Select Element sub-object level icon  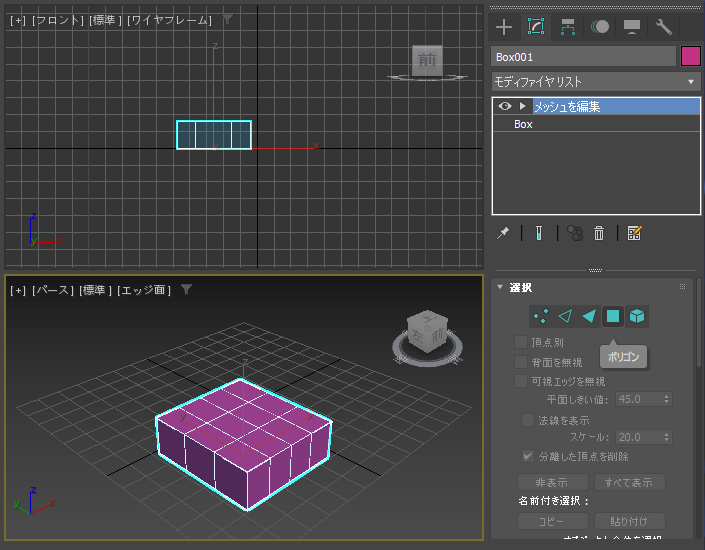(x=637, y=316)
